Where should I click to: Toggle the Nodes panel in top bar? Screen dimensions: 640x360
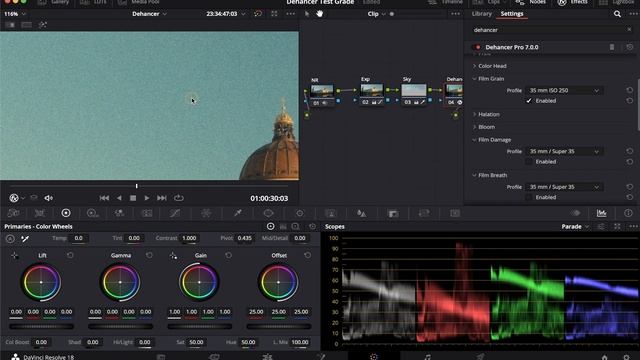532,2
